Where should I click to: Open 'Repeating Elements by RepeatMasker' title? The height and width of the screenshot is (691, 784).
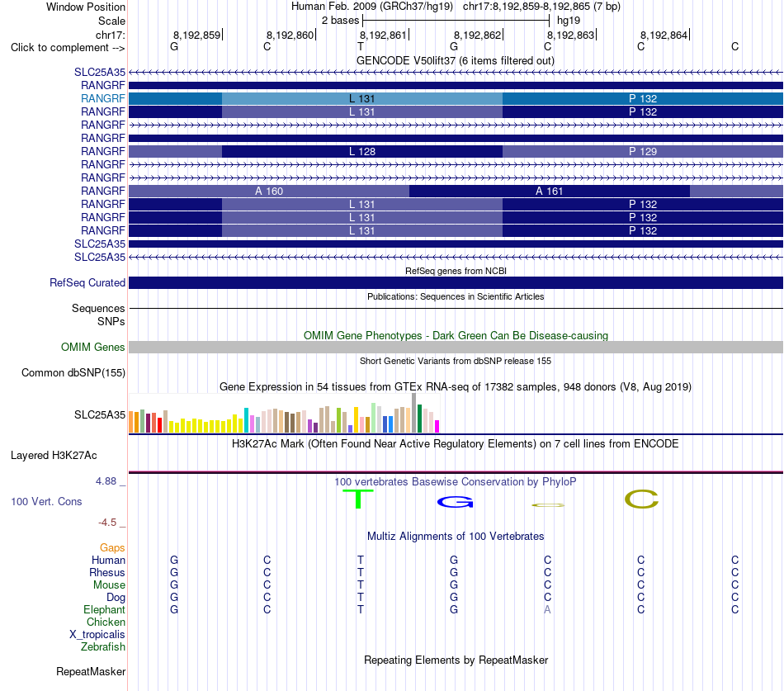[x=456, y=660]
